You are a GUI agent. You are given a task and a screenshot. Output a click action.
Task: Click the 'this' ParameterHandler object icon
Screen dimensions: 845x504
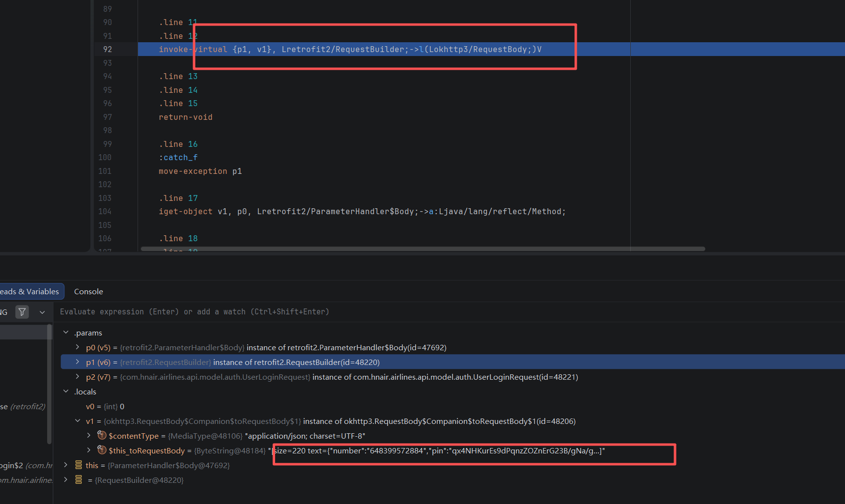[x=79, y=465]
